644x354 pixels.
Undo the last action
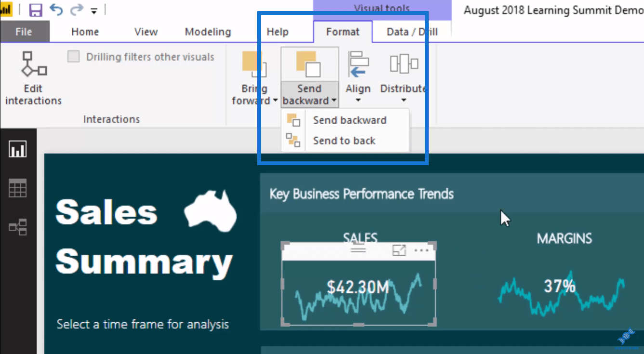click(x=56, y=10)
